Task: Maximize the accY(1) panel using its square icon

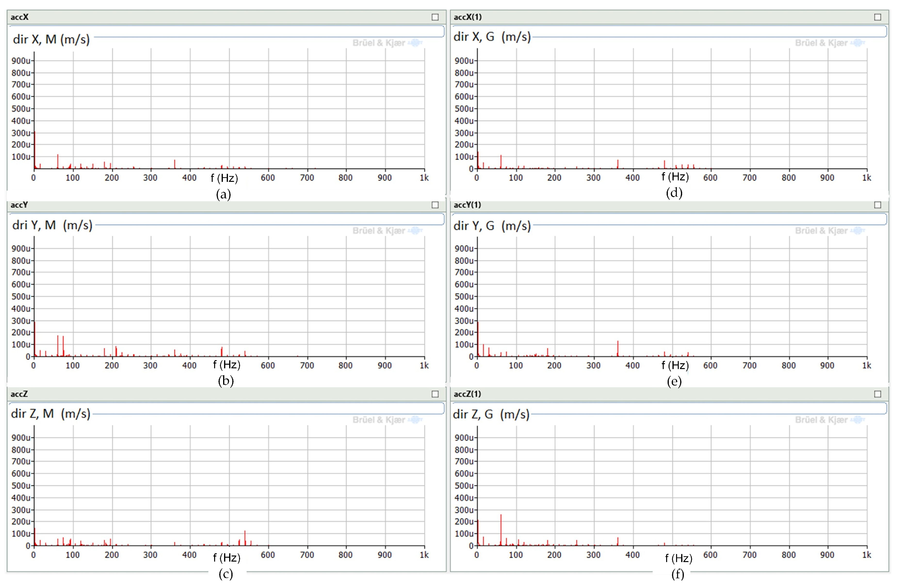Action: pos(877,205)
